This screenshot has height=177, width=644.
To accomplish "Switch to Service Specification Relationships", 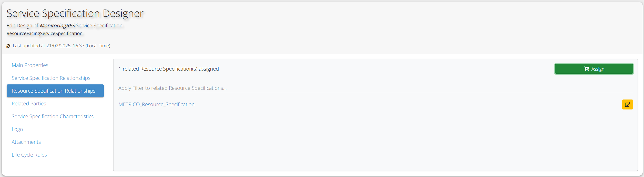I will click(51, 78).
